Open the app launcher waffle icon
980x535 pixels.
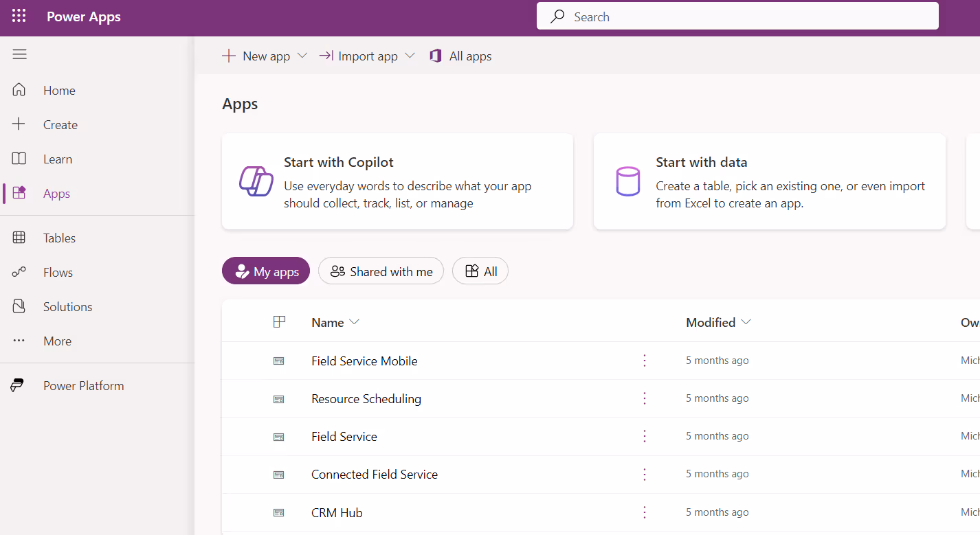[x=19, y=16]
